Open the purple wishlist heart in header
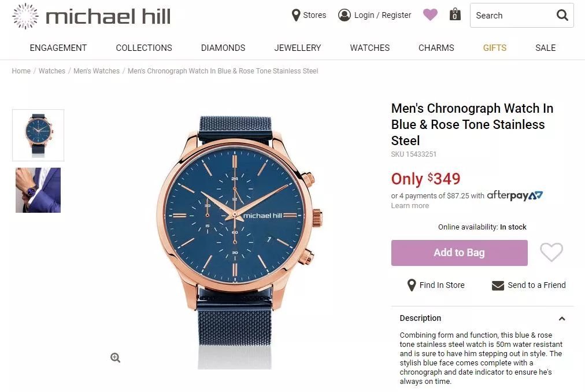 point(430,15)
